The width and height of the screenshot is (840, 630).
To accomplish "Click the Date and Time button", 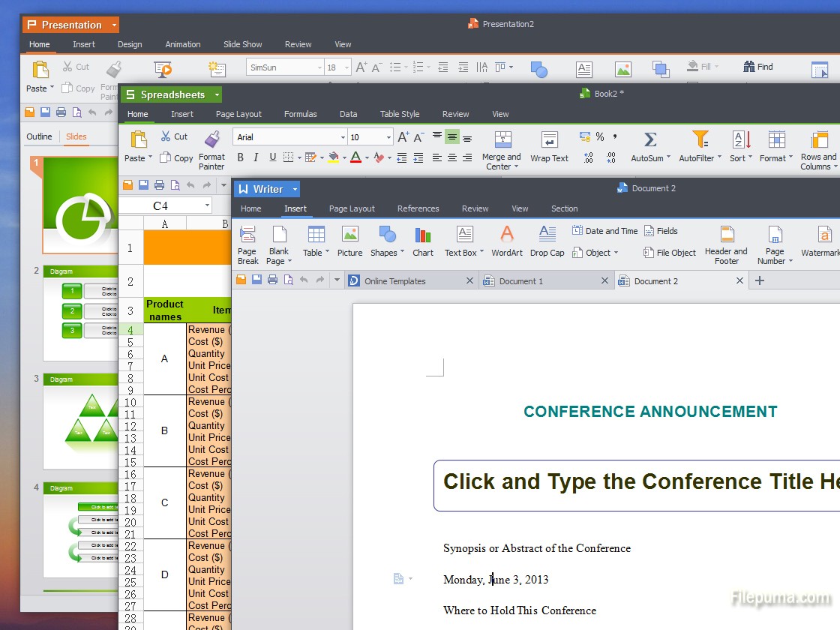I will click(604, 231).
